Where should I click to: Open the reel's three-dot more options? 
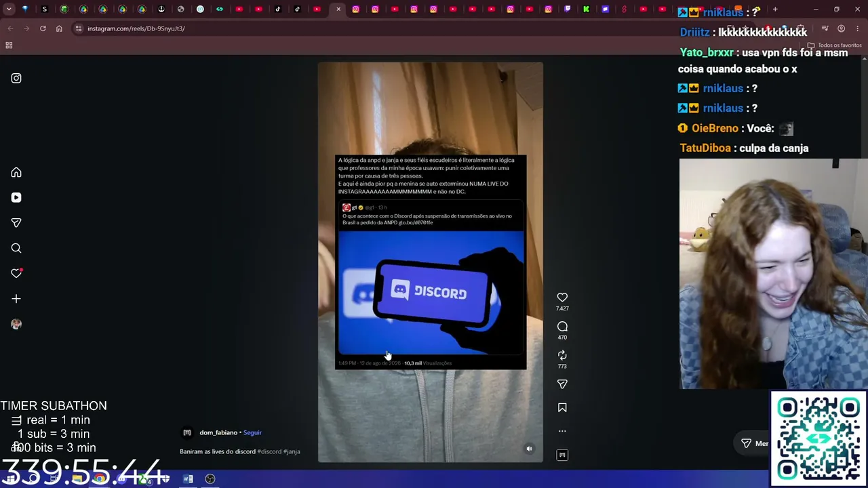click(x=562, y=431)
